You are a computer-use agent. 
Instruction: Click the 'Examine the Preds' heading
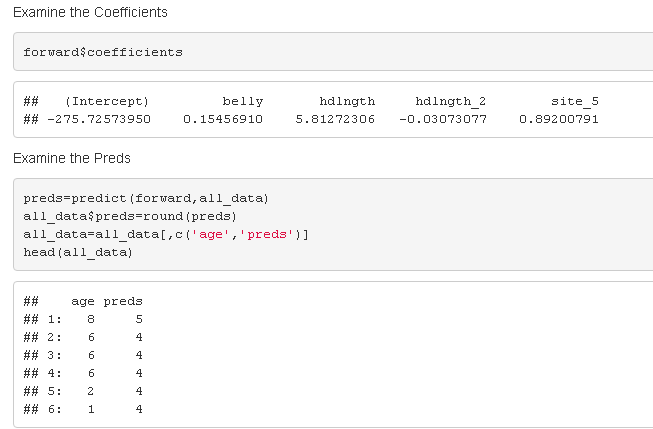[x=72, y=158]
